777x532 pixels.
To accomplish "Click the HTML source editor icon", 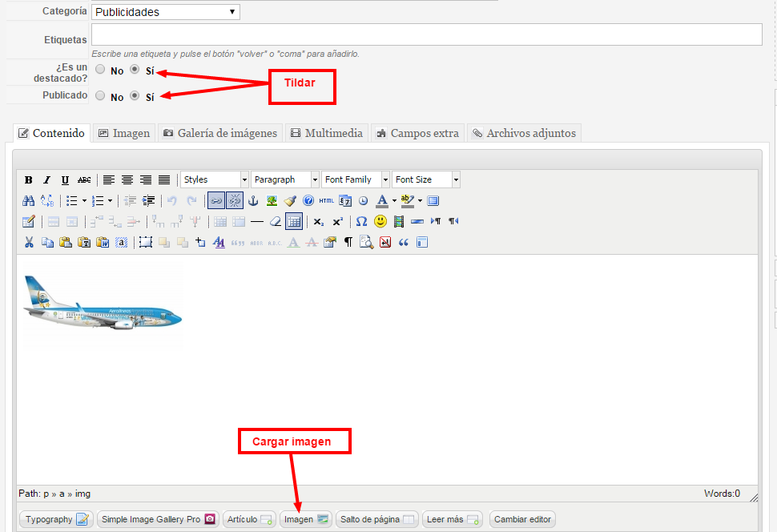I will tap(327, 201).
